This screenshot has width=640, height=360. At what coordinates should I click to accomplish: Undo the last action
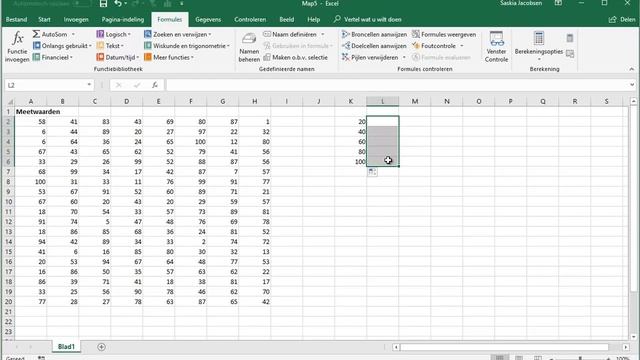118,4
